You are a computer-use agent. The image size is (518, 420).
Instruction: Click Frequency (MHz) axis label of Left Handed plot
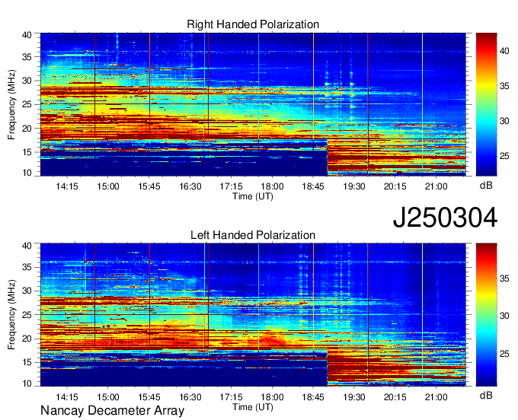pos(11,315)
